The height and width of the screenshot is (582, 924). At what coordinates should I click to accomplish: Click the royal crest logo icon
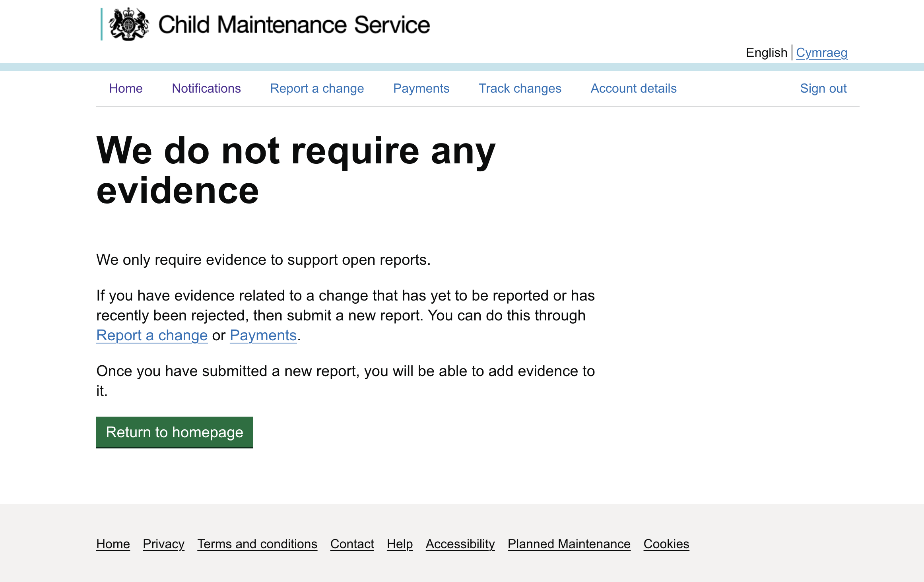[x=128, y=25]
